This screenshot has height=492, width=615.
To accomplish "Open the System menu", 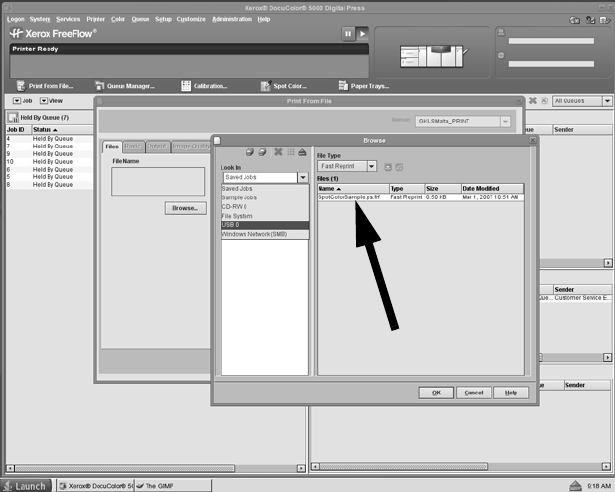I will (x=40, y=19).
